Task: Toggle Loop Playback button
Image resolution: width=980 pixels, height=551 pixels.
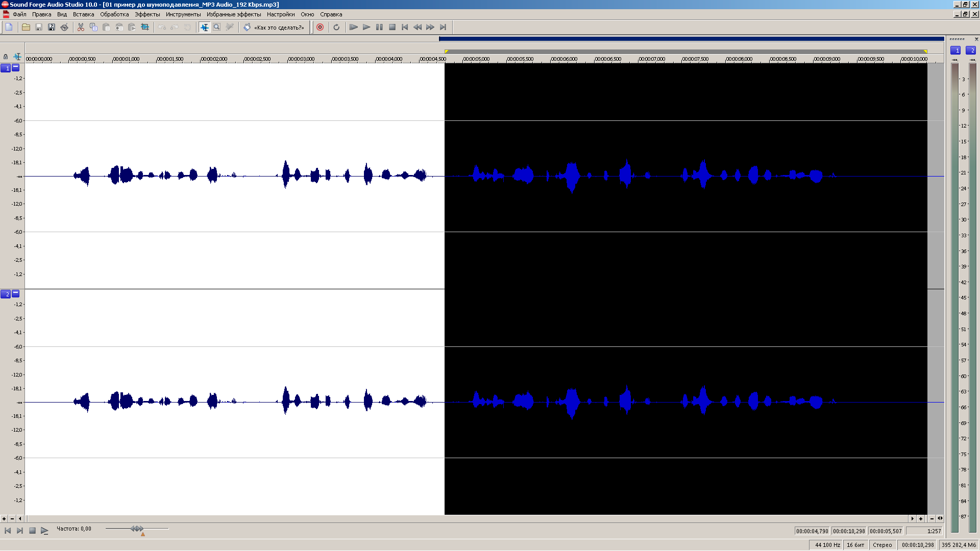Action: [336, 27]
